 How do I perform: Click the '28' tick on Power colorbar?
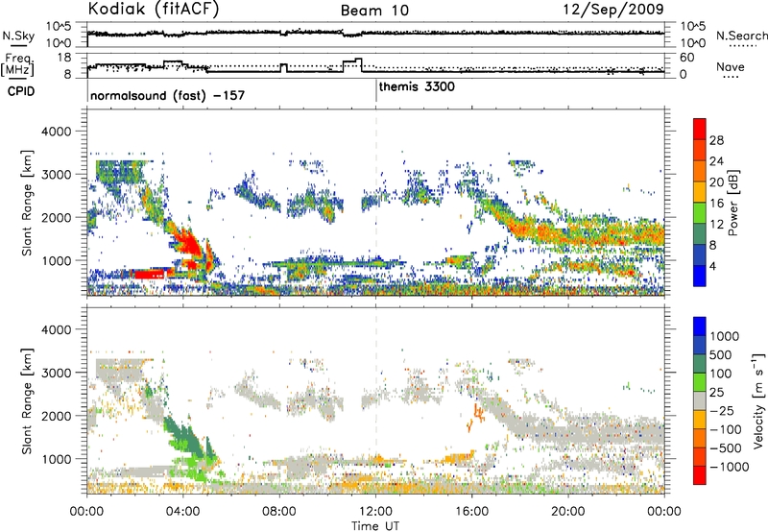point(716,140)
